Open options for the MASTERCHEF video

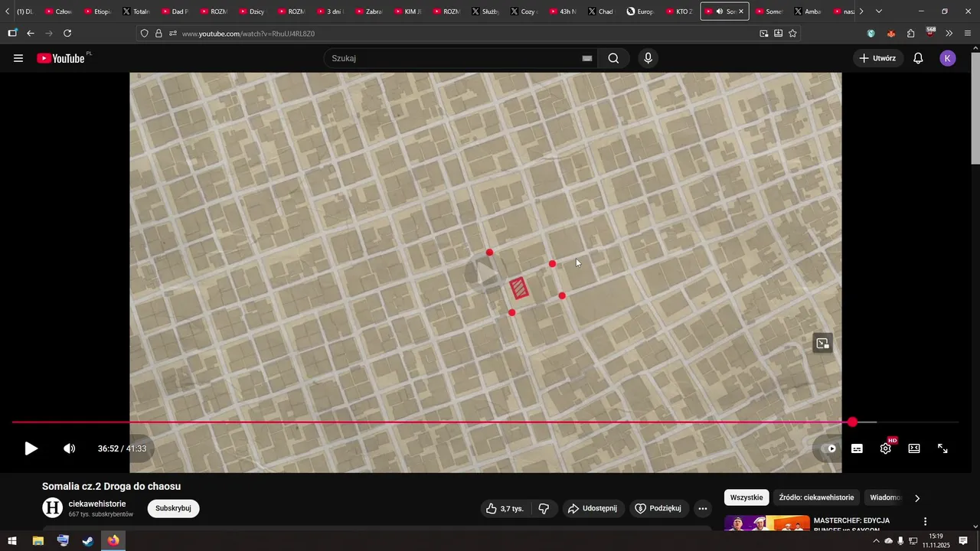click(925, 522)
